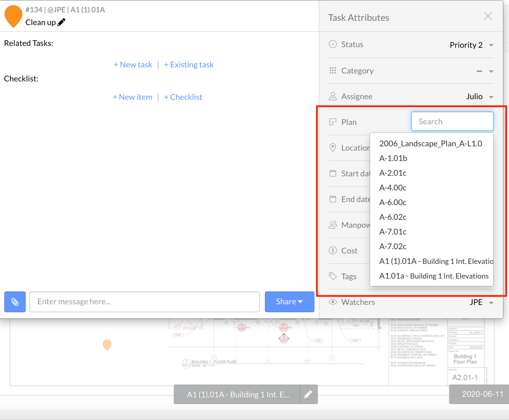This screenshot has height=420, width=509.
Task: Click the + Checklist link
Action: click(x=183, y=97)
